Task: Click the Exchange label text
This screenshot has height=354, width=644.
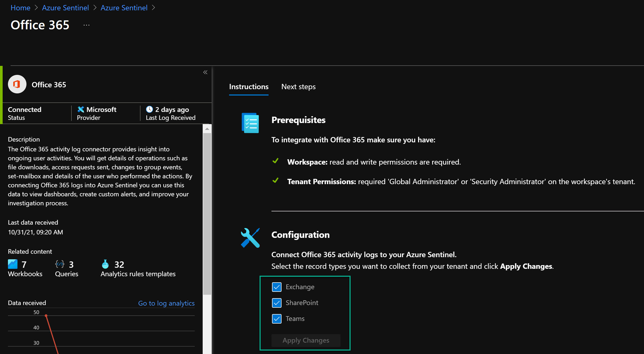Action: (300, 287)
